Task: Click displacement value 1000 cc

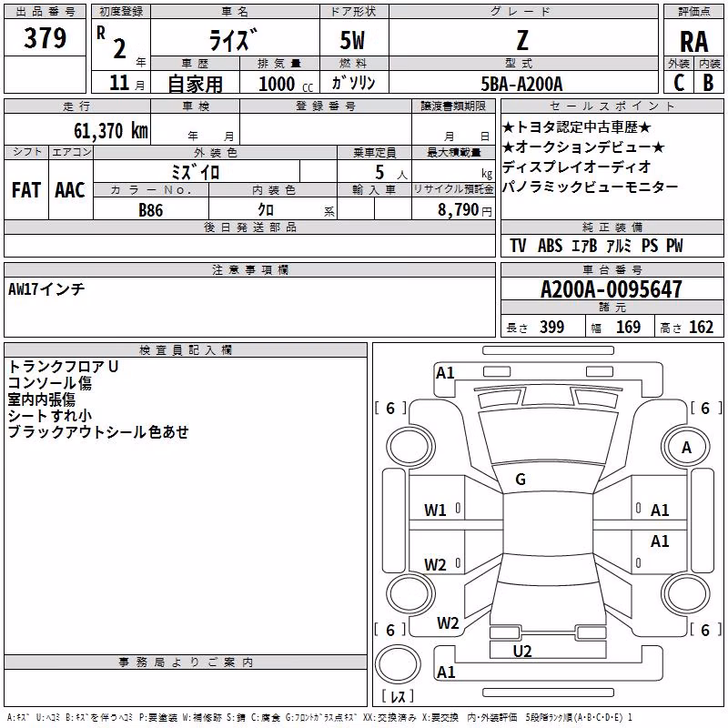Action: (286, 84)
